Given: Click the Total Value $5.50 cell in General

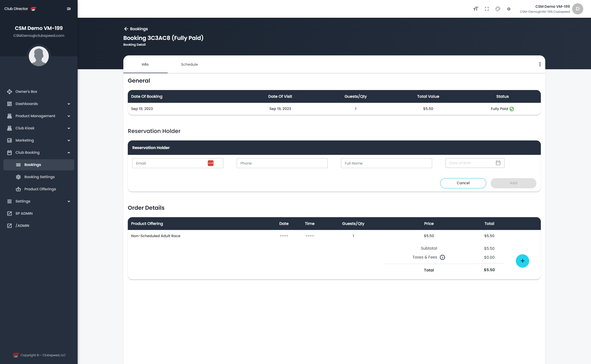Looking at the screenshot, I should point(428,109).
